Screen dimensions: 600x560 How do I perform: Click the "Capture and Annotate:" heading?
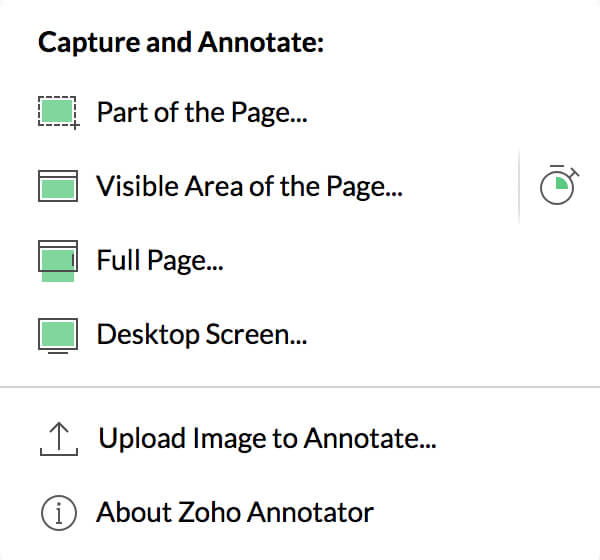(181, 42)
